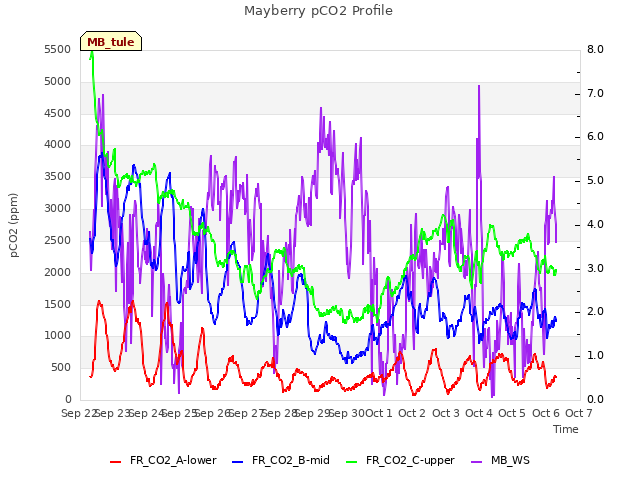The width and height of the screenshot is (640, 480).
Task: Click the 8.0 right axis value
Action: [595, 49]
